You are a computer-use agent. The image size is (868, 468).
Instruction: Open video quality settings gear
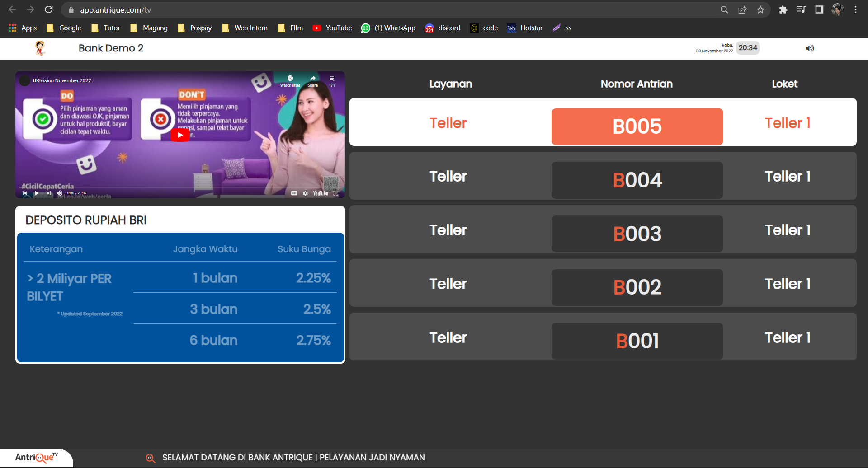point(305,193)
